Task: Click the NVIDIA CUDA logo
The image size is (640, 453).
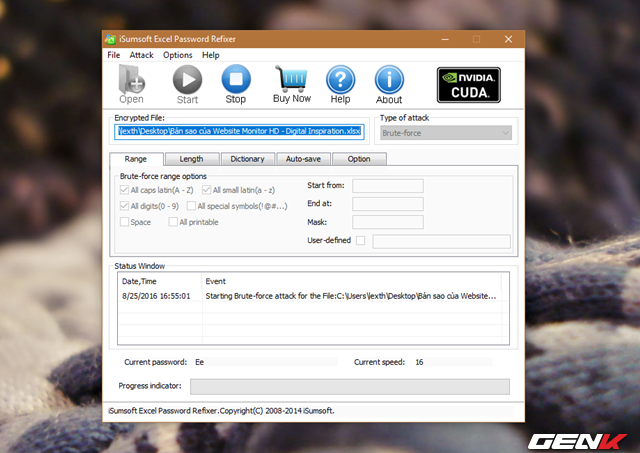Action: [469, 85]
